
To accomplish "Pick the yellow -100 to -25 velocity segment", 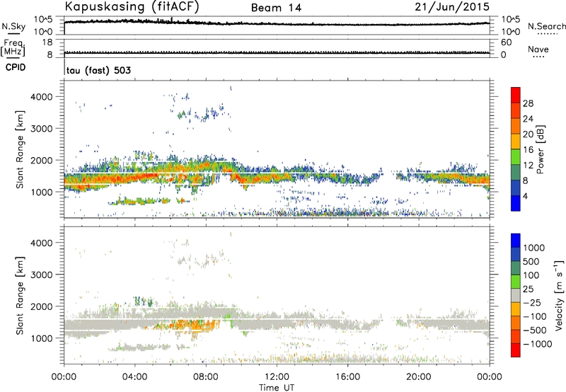I will (516, 309).
